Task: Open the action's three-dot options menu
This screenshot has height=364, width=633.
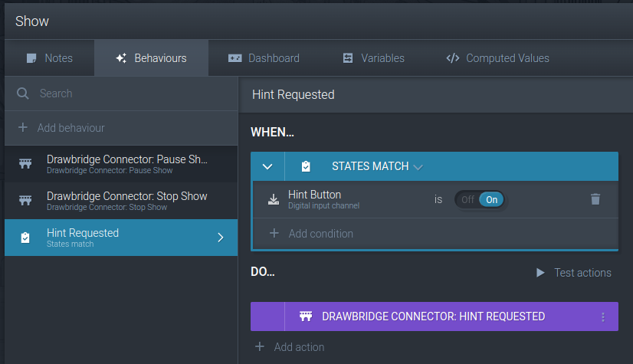Action: [x=603, y=316]
